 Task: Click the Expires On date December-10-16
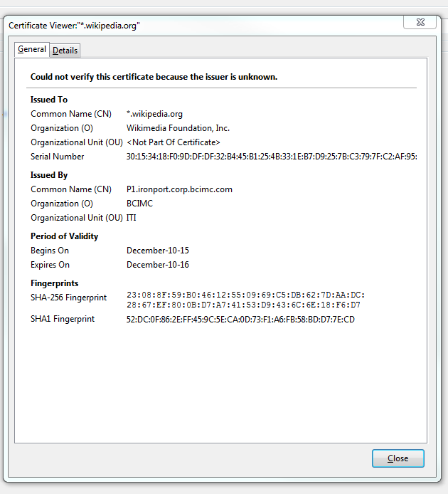coord(157,265)
